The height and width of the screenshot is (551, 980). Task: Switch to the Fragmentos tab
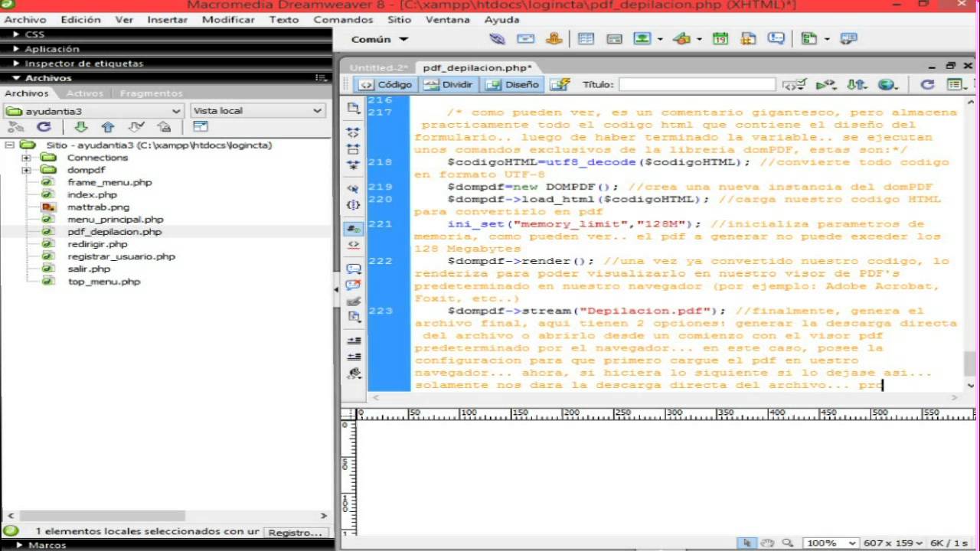[151, 93]
